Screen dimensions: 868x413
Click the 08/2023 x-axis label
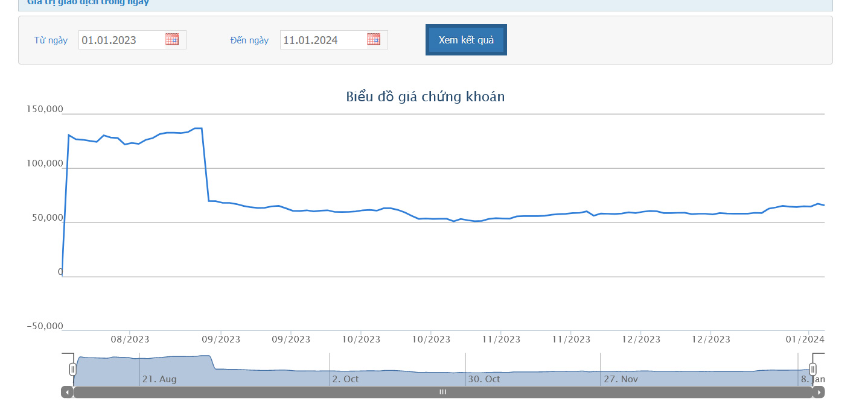point(130,339)
